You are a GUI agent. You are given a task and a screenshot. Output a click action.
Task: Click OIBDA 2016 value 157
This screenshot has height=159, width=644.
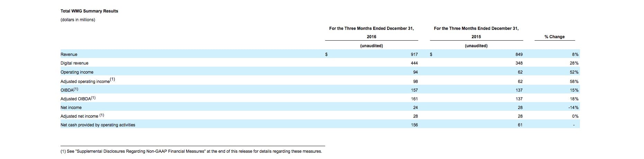[x=414, y=90]
